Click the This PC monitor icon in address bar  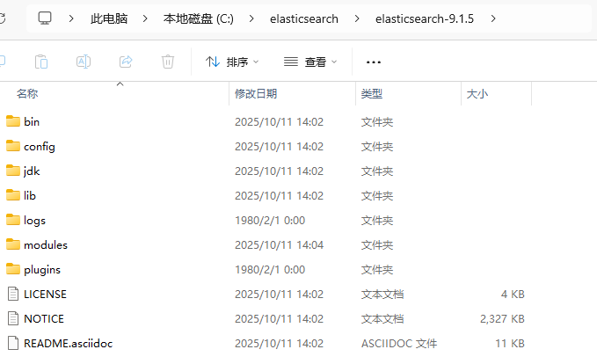pos(45,18)
